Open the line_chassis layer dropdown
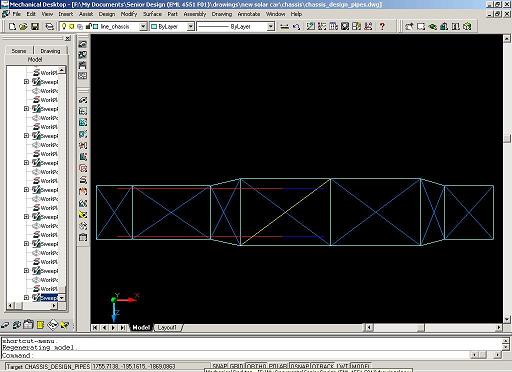The image size is (512, 372). 143,26
